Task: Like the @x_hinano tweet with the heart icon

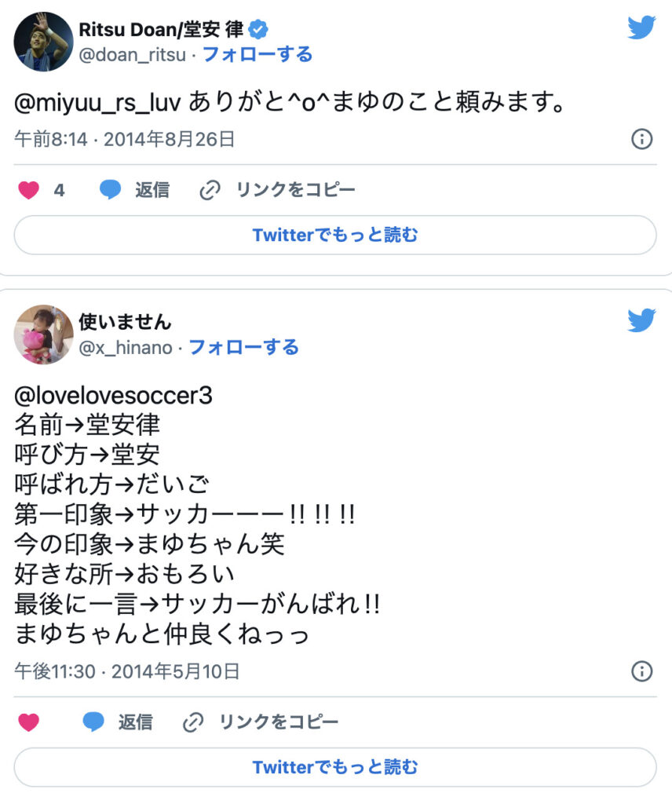Action: click(x=29, y=722)
